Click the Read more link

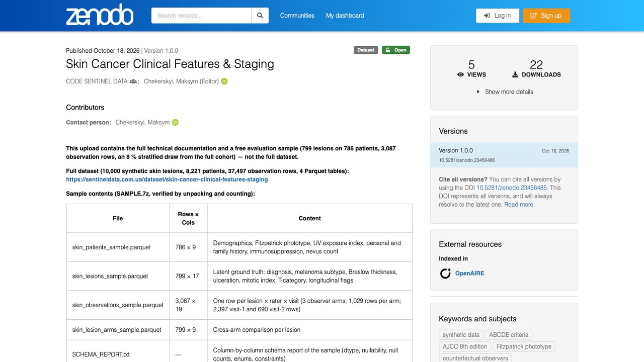tap(519, 205)
